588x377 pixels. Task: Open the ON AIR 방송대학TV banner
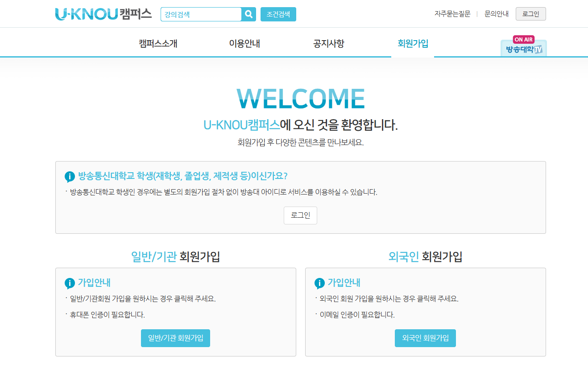(523, 46)
